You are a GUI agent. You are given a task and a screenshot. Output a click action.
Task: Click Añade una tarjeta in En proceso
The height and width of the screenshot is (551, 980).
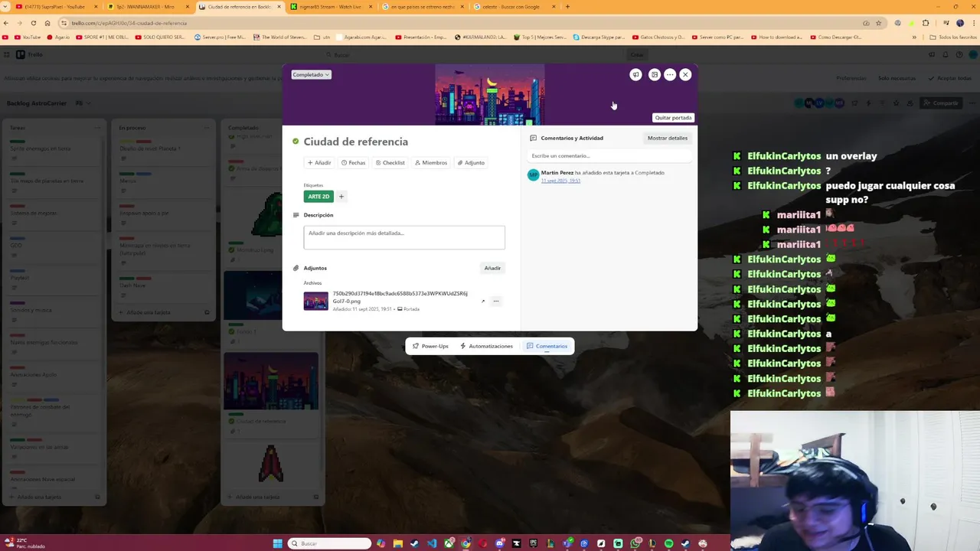pyautogui.click(x=149, y=312)
